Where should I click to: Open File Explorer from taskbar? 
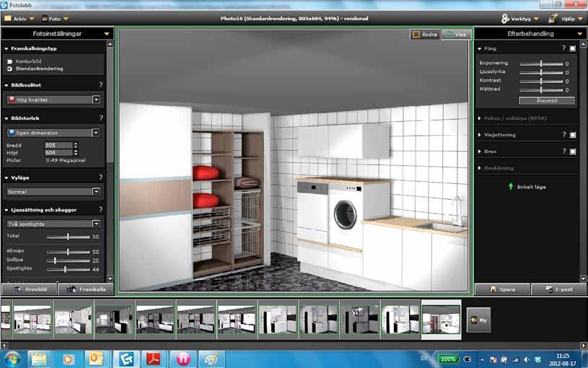pos(39,359)
